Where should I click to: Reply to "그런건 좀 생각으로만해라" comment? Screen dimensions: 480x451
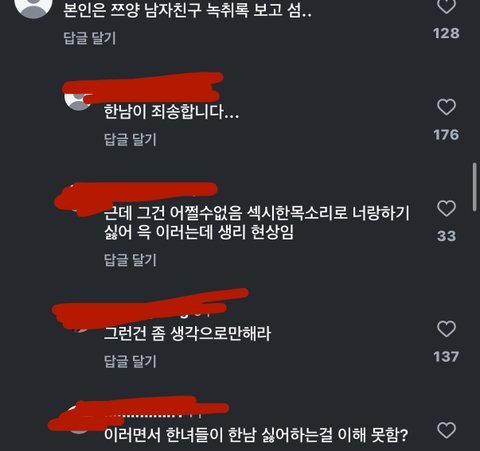point(130,361)
